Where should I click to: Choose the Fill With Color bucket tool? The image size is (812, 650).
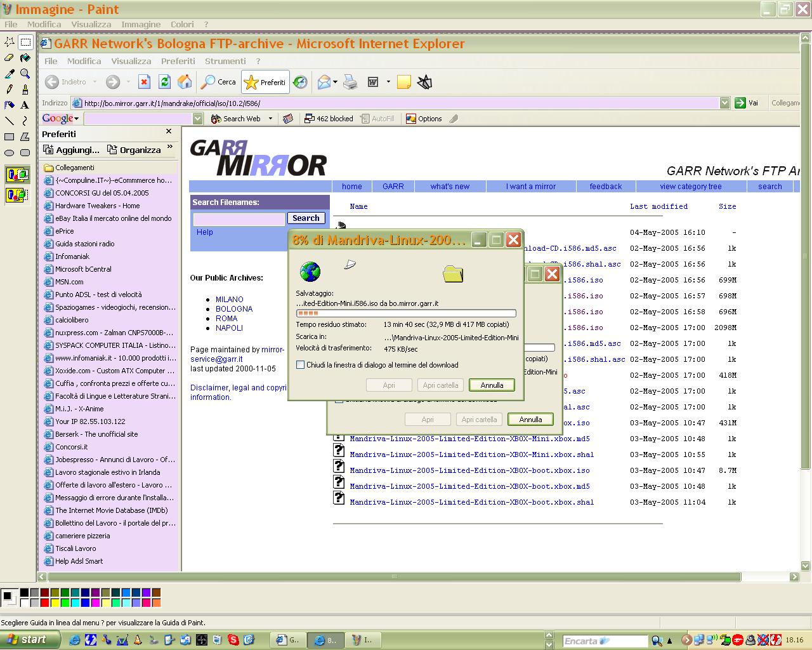(x=25, y=58)
